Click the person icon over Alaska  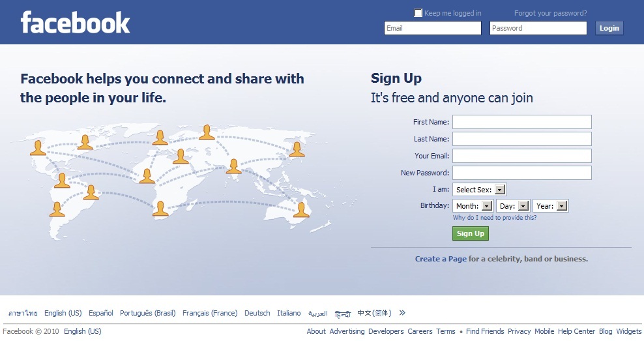tap(38, 148)
